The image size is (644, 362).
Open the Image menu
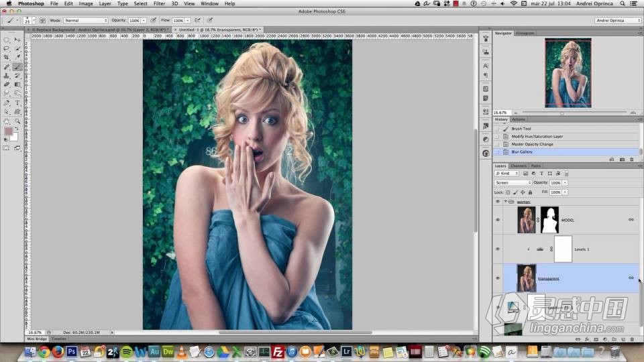pos(85,3)
